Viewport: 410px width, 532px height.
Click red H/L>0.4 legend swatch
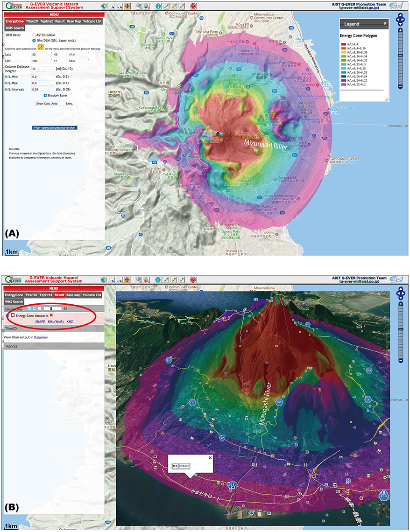pos(343,44)
